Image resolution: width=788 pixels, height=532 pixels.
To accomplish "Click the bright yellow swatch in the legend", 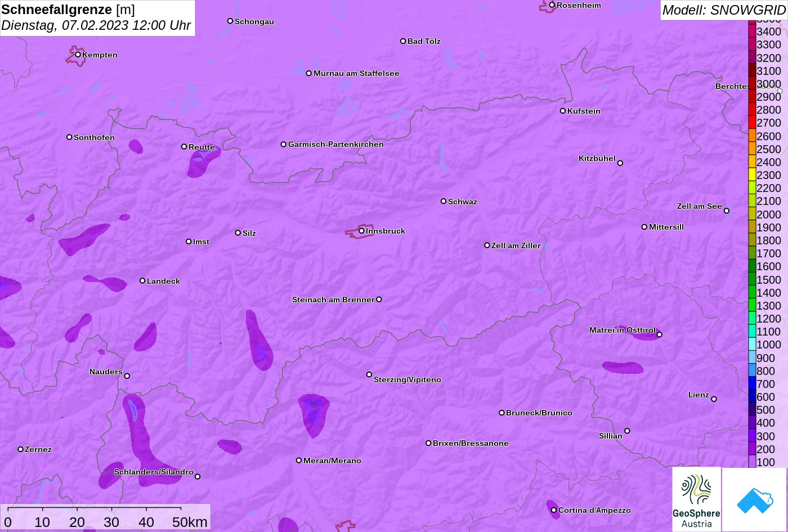I will tap(752, 175).
